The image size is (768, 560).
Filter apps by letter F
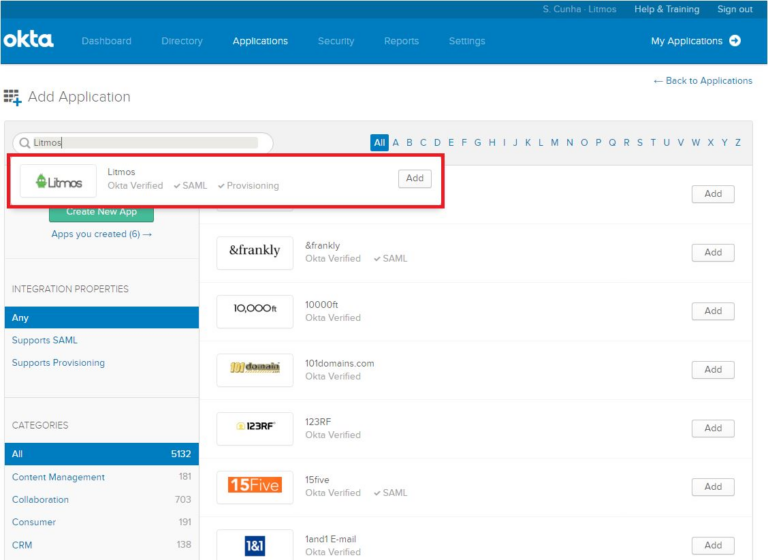[464, 143]
